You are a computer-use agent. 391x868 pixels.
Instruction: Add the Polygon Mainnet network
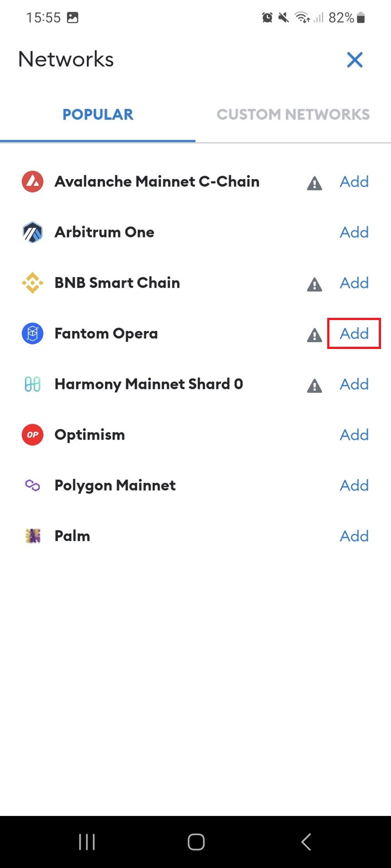[354, 486]
